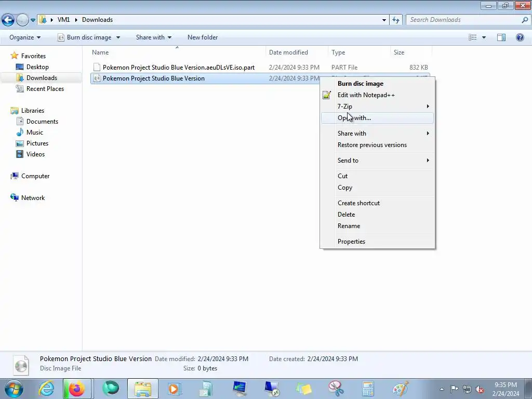Choose Open with... in context menu
This screenshot has height=399, width=532.
(377, 118)
